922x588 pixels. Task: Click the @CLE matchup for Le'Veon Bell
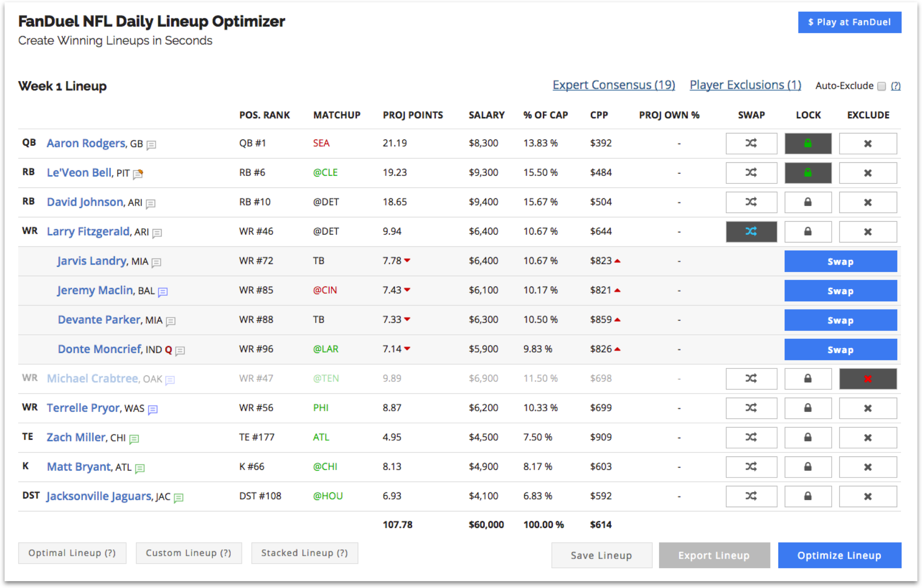click(326, 172)
